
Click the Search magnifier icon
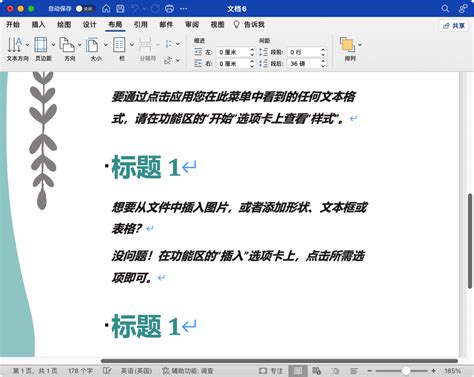coord(445,9)
